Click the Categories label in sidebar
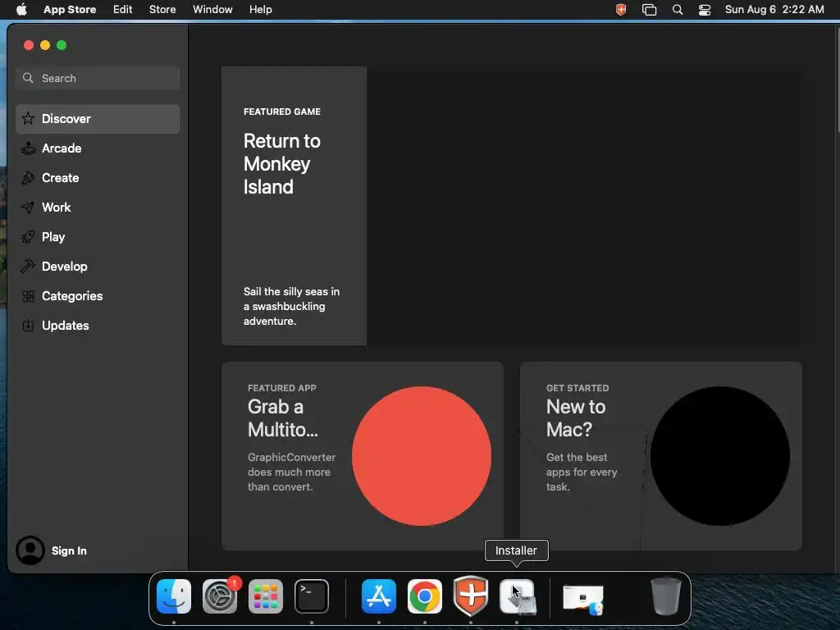840x630 pixels. (x=72, y=295)
